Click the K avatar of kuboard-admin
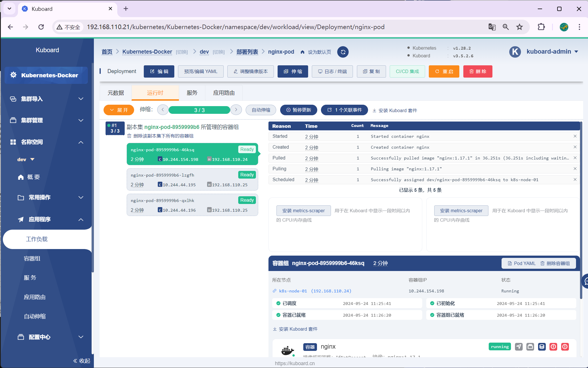Image resolution: width=588 pixels, height=368 pixels. point(515,52)
